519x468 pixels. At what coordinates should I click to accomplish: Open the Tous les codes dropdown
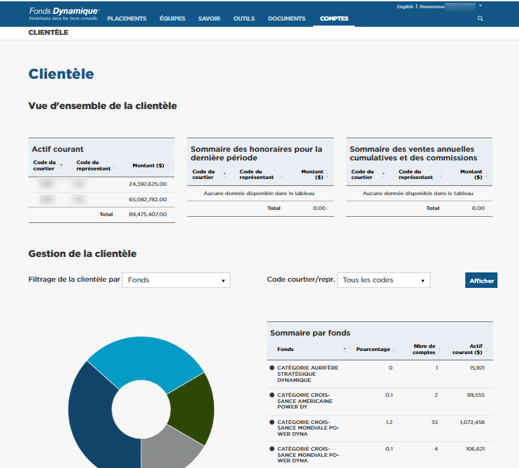[384, 280]
